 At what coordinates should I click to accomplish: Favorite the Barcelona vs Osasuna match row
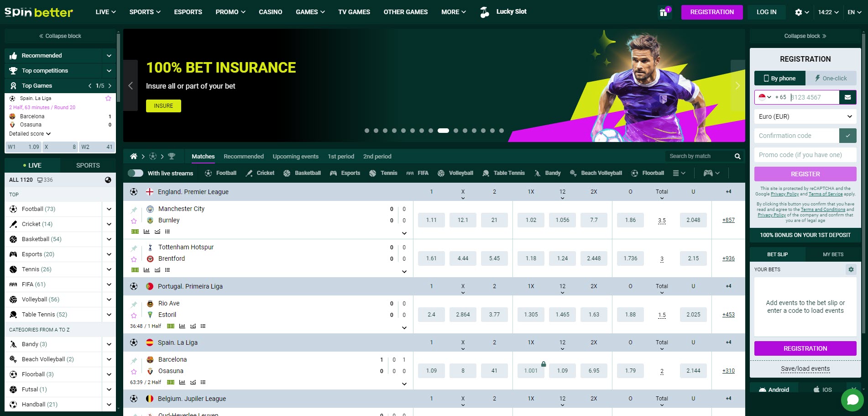(134, 372)
